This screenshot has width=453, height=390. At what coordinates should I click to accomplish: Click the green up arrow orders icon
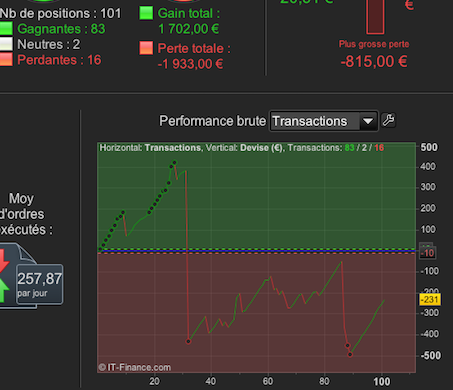(3, 290)
